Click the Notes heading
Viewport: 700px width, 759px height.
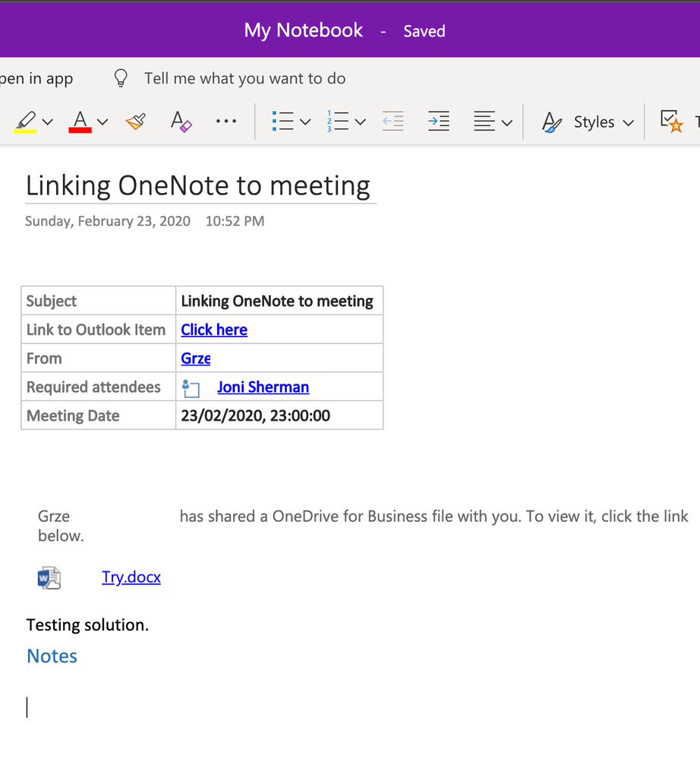tap(52, 656)
